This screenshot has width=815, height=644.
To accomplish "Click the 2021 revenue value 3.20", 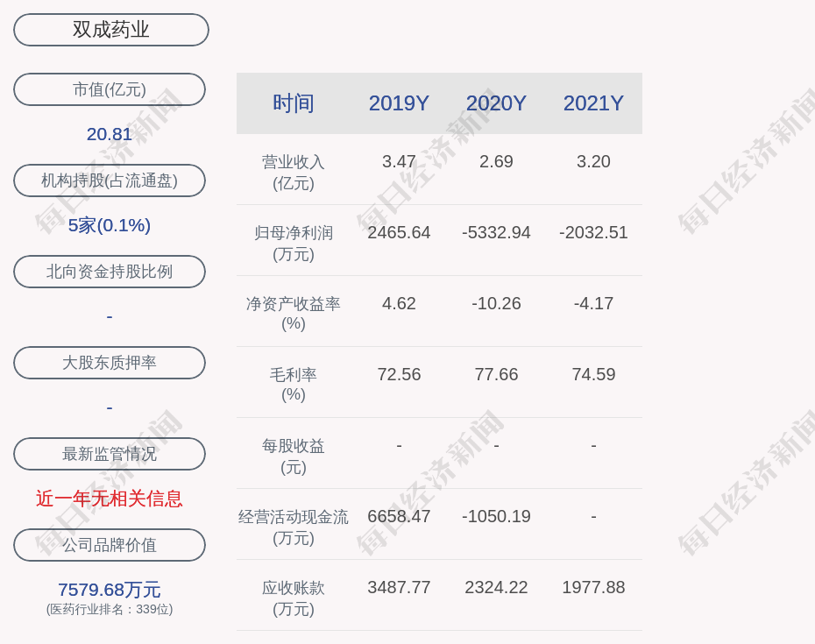I will coord(593,161).
